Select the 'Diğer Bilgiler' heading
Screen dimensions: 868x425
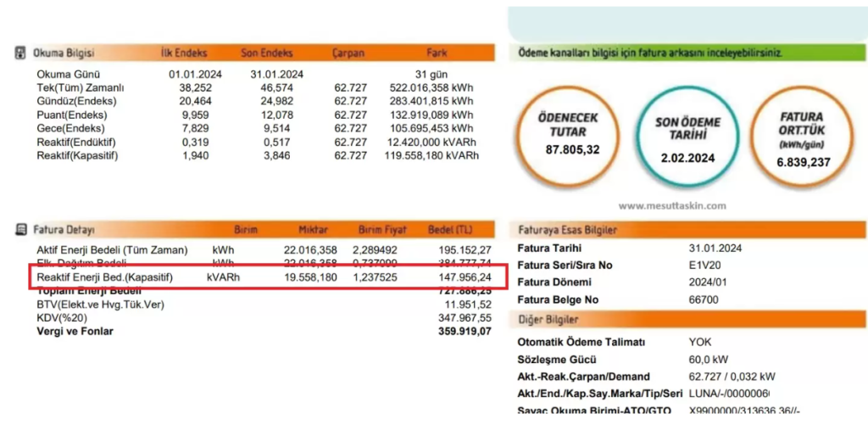pos(548,320)
